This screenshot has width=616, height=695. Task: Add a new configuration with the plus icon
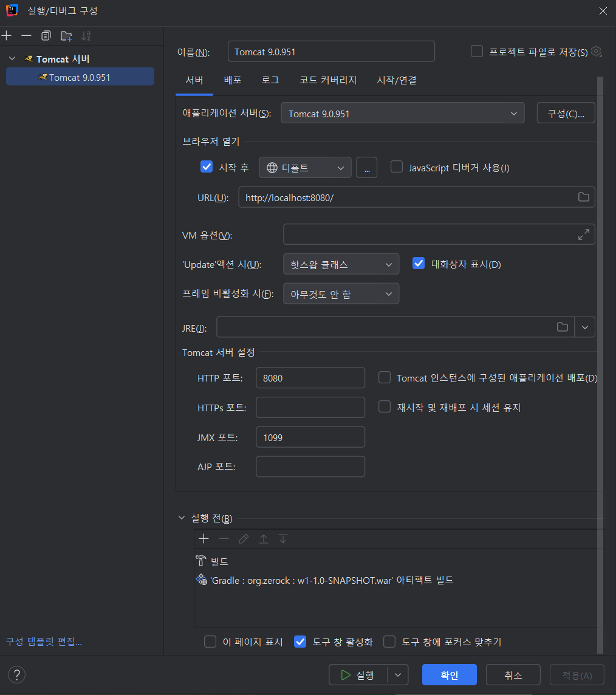click(x=7, y=36)
